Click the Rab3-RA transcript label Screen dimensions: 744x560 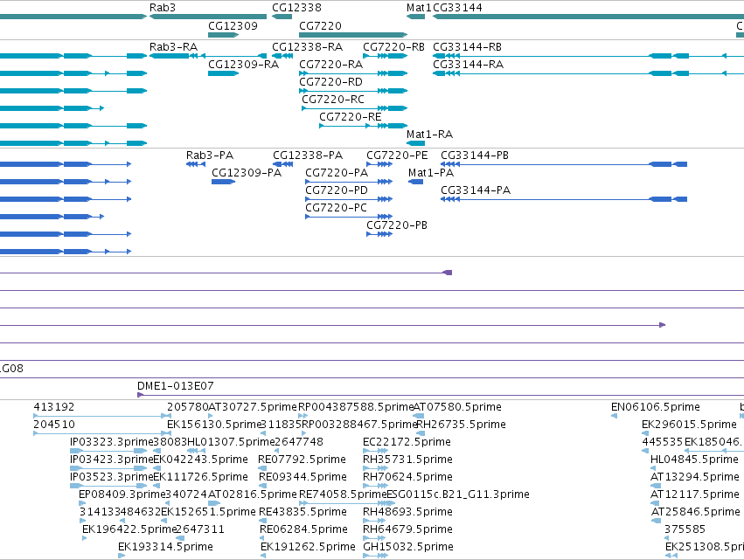pyautogui.click(x=174, y=47)
